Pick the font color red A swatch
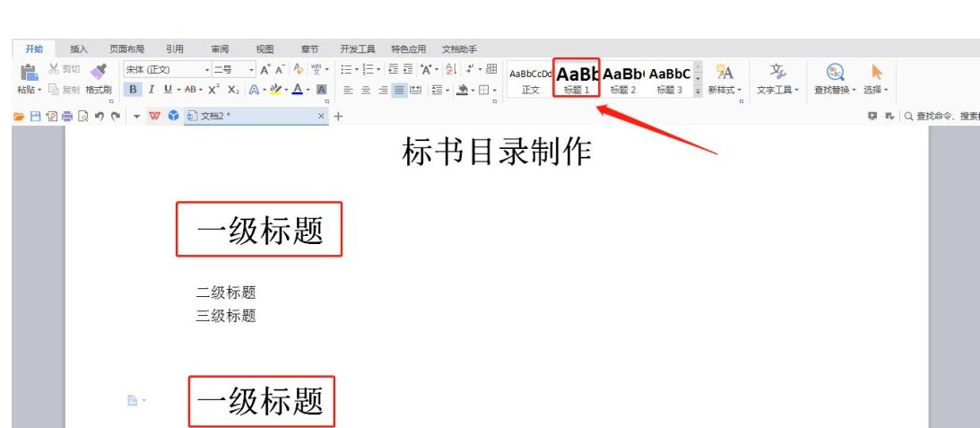The image size is (980, 428). pos(298,90)
